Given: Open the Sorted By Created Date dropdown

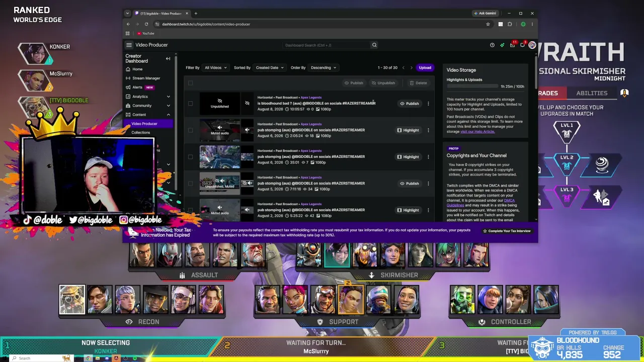Looking at the screenshot, I should [270, 67].
